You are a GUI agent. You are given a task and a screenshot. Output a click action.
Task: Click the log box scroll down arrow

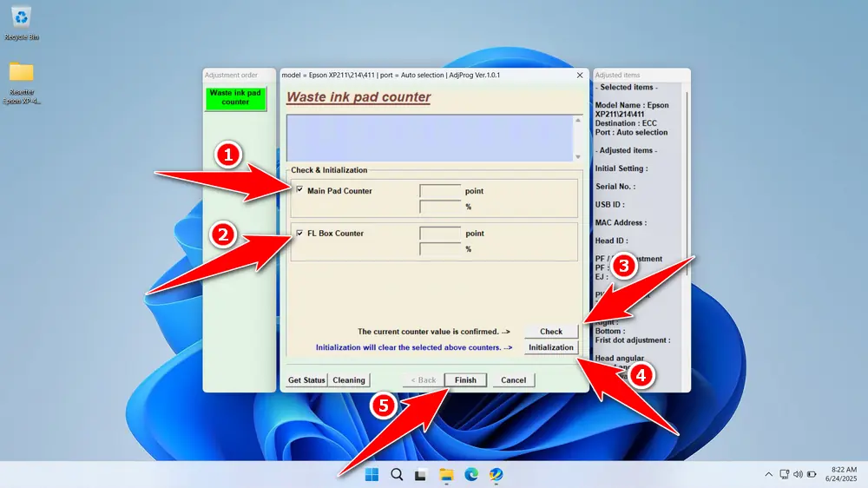pos(578,157)
